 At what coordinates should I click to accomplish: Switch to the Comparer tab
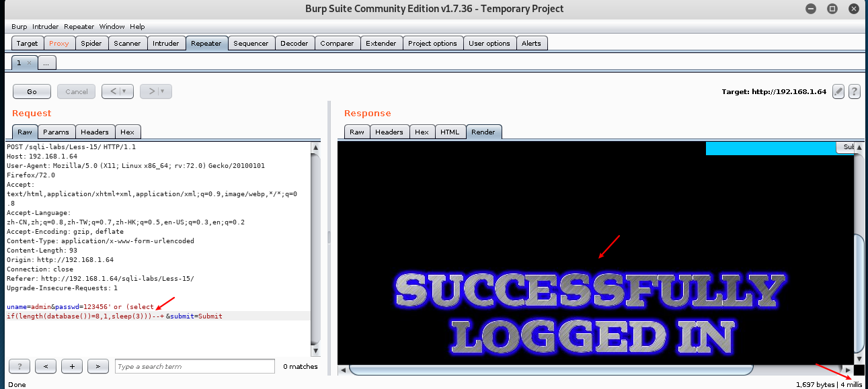(337, 43)
